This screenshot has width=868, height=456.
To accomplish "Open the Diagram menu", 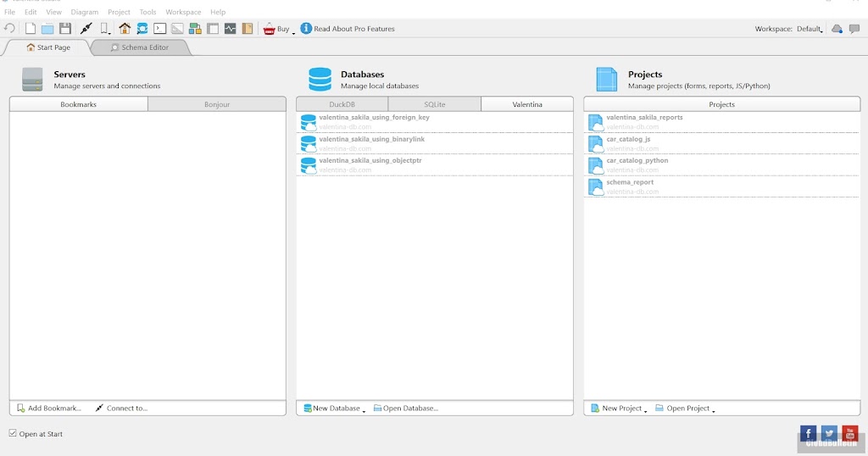I will point(84,12).
